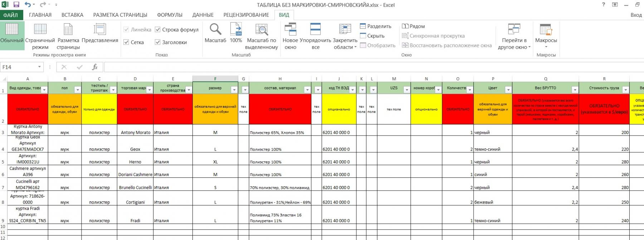Image resolution: width=644 pixels, height=240 pixels.
Task: Toggle the Линейка checkbox
Action: 126,30
